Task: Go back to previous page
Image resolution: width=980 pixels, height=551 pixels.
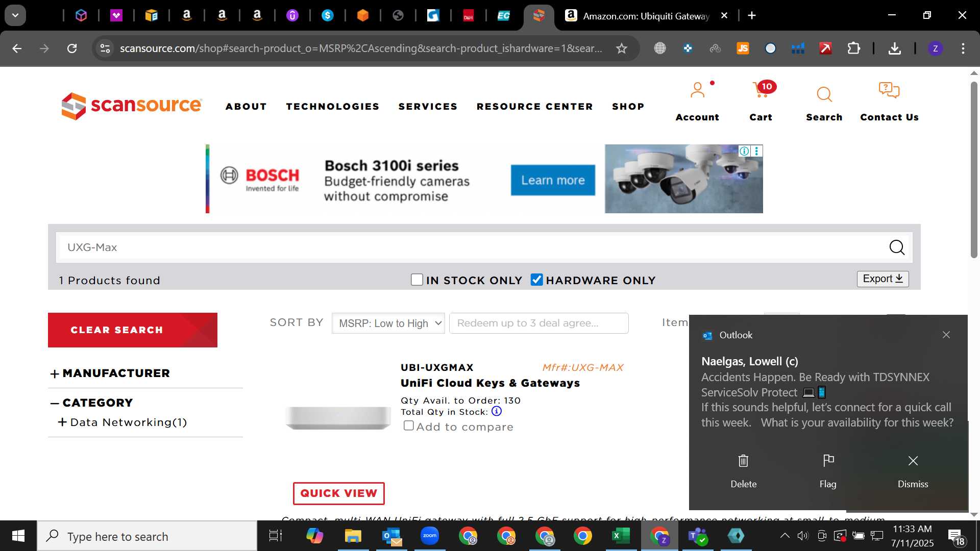Action: click(17, 48)
